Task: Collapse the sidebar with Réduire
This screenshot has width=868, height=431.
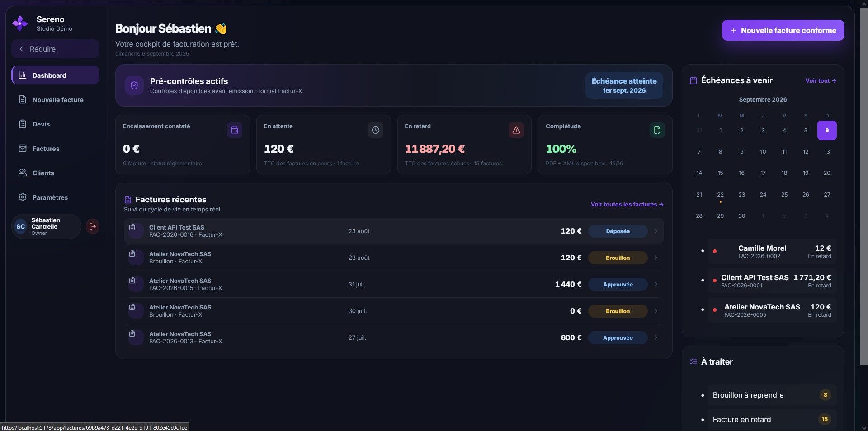Action: tap(55, 49)
